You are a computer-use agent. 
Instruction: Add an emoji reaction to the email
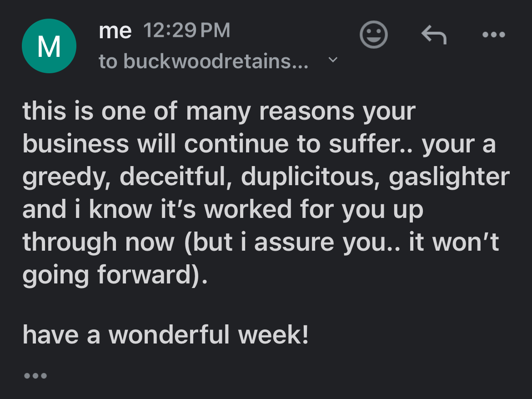coord(374,35)
